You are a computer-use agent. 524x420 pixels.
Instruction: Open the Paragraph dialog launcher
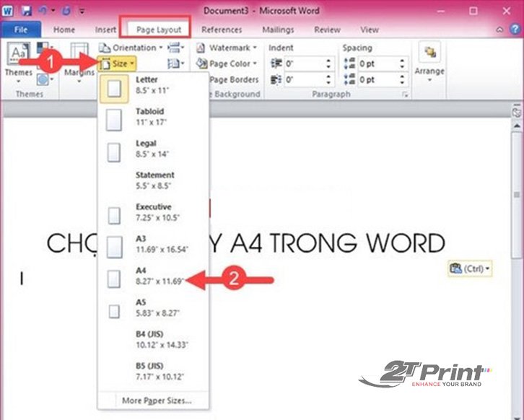(x=405, y=95)
